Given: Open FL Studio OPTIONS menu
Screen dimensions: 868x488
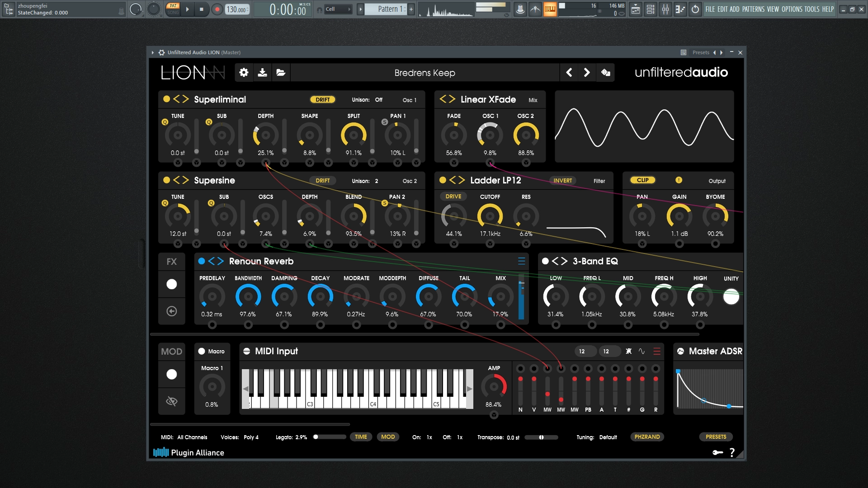Looking at the screenshot, I should click(x=792, y=9).
